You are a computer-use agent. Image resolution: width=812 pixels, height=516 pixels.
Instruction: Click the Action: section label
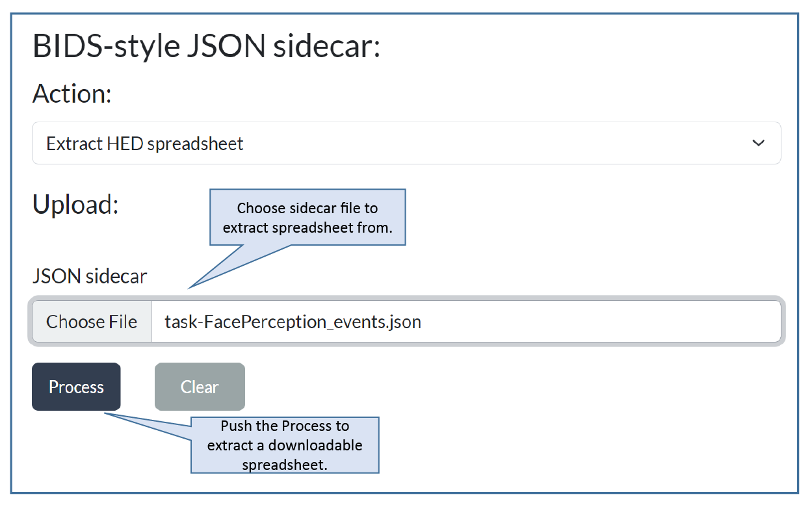point(72,94)
